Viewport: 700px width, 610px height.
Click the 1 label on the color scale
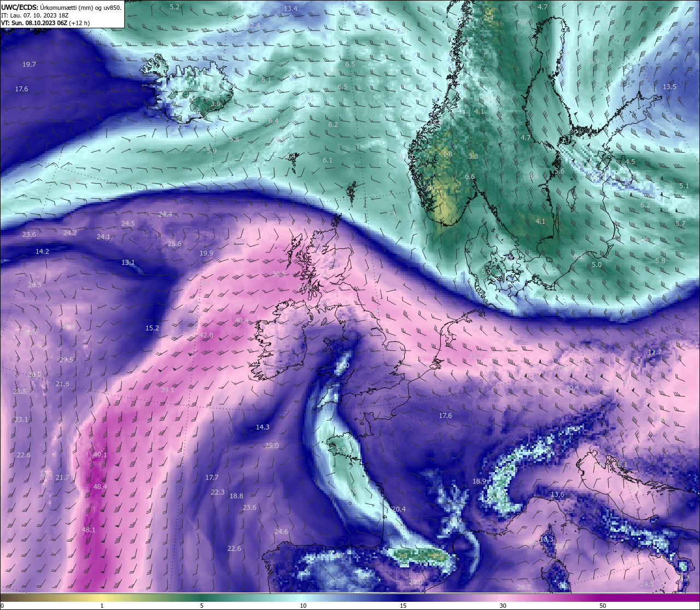[102, 606]
